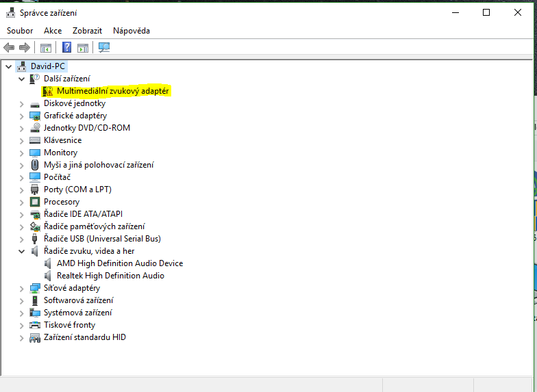The image size is (537, 392).
Task: Click the Zařízení standardu HID icon
Action: [34, 338]
